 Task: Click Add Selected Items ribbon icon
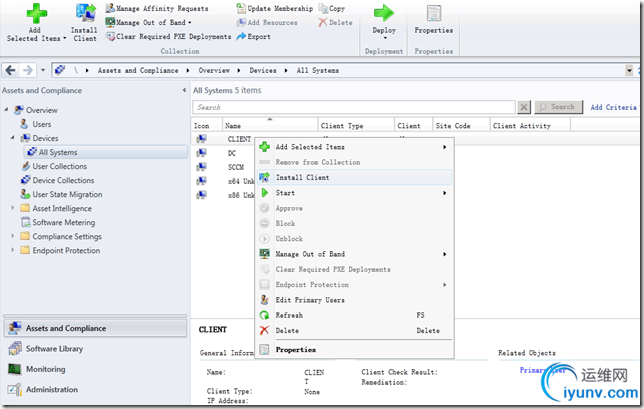point(37,14)
